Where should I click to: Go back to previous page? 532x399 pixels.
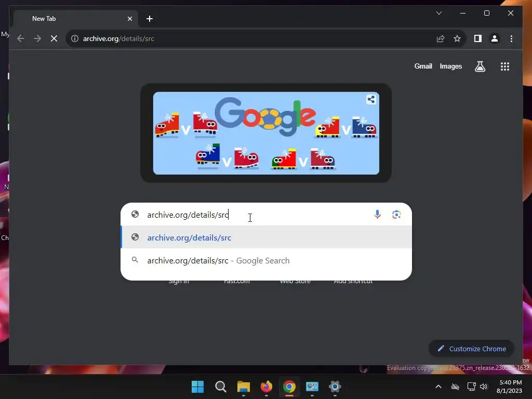[21, 38]
